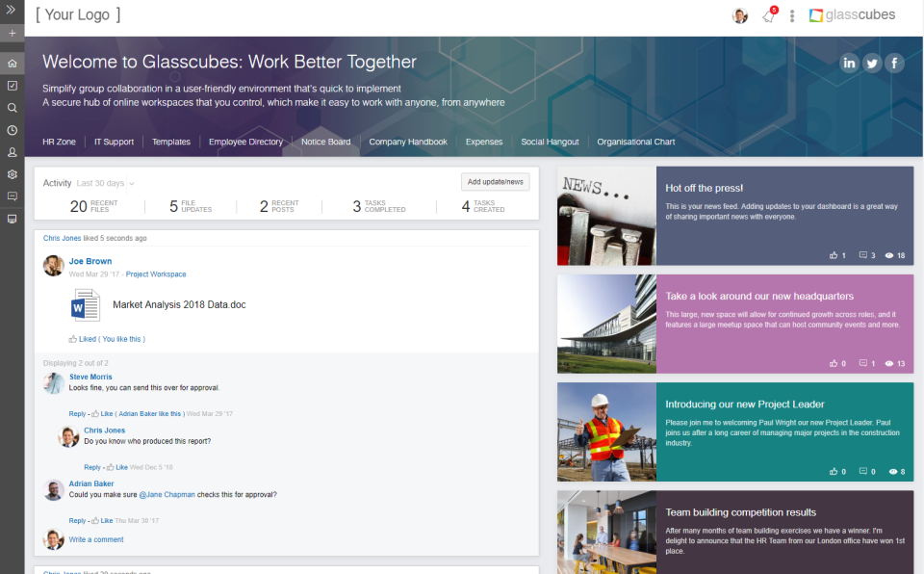Create a new workspace with the plus icon

tap(12, 33)
